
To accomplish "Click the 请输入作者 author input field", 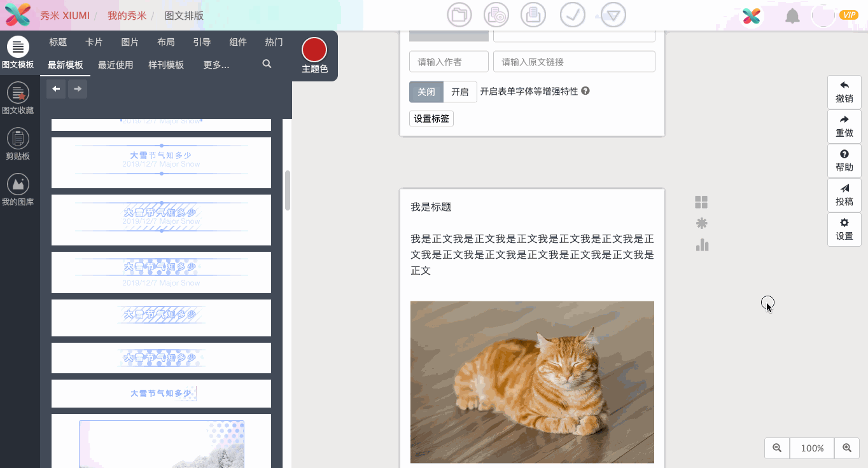I will click(x=449, y=62).
